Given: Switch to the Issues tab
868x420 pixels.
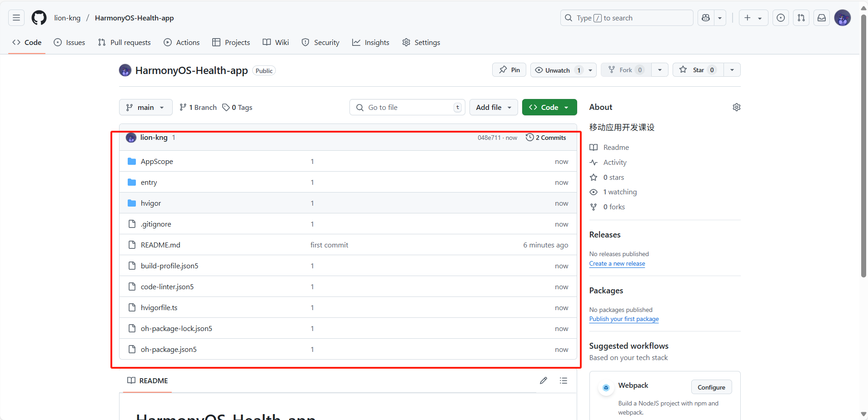Looking at the screenshot, I should 69,42.
